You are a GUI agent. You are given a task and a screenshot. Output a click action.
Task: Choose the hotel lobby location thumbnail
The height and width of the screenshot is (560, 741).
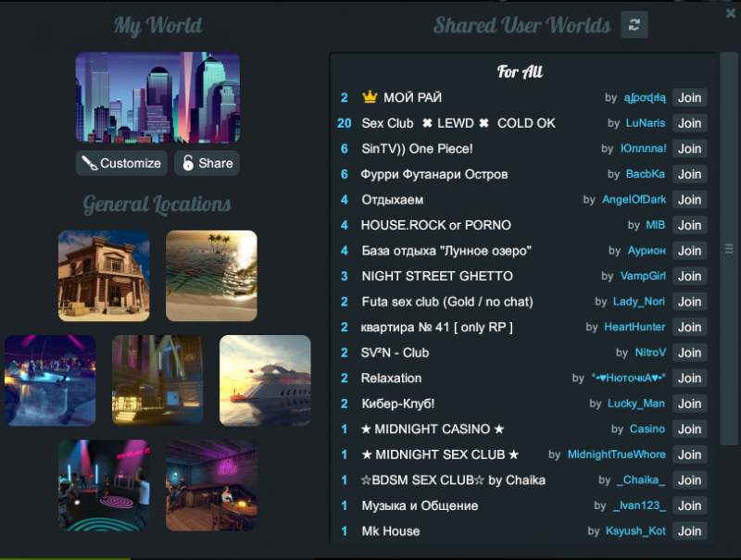(157, 380)
